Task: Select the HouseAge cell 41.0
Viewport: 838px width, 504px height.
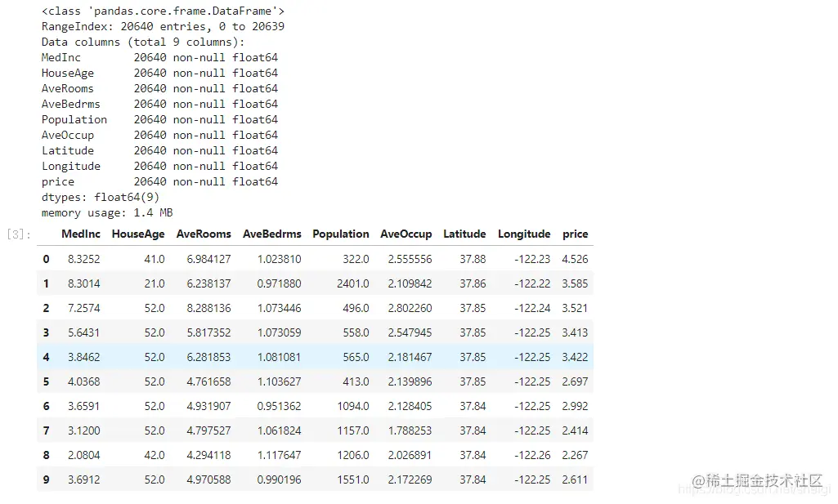Action: 155,259
